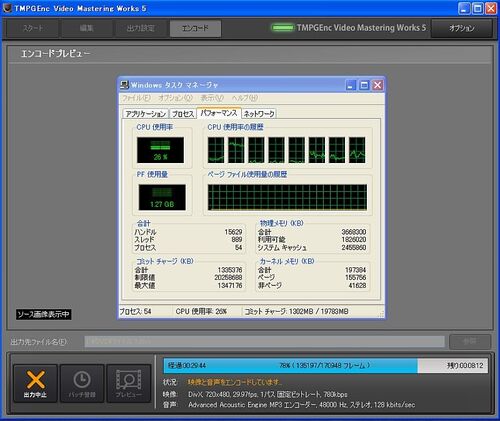500x421 pixels.
Task: Click コミット チャージ status bar entry in preview
Action: pyautogui.click(x=297, y=312)
